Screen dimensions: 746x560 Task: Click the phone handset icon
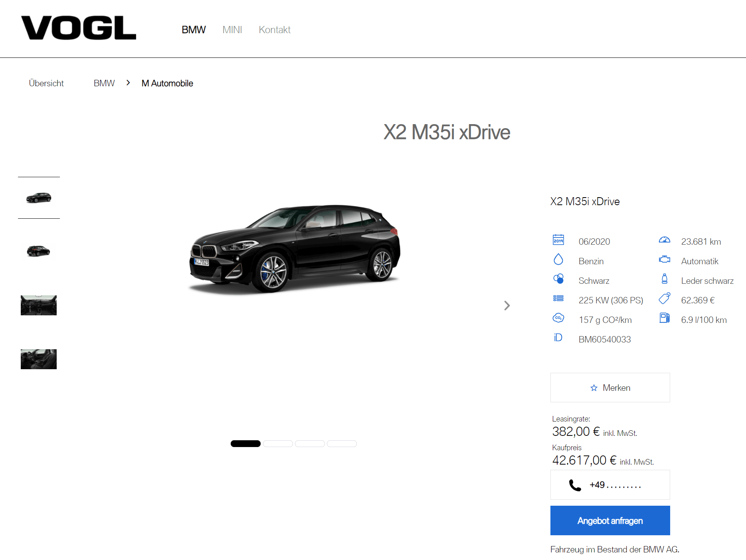575,485
